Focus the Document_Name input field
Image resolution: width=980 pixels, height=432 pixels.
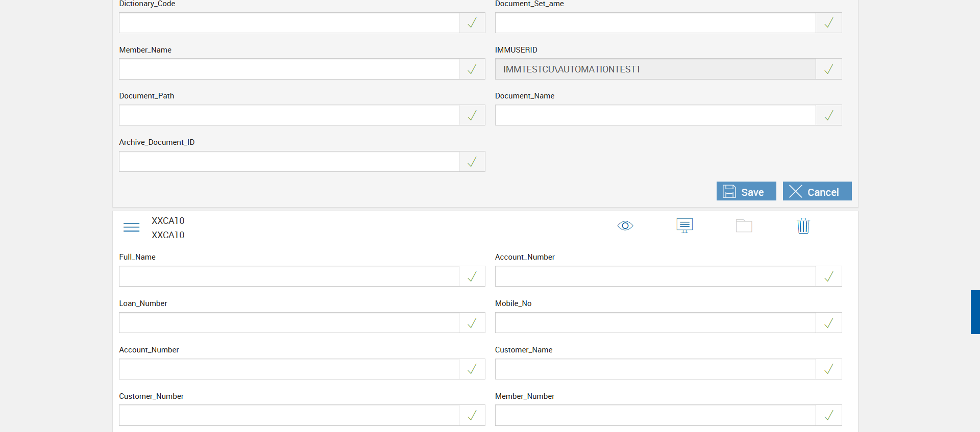655,115
